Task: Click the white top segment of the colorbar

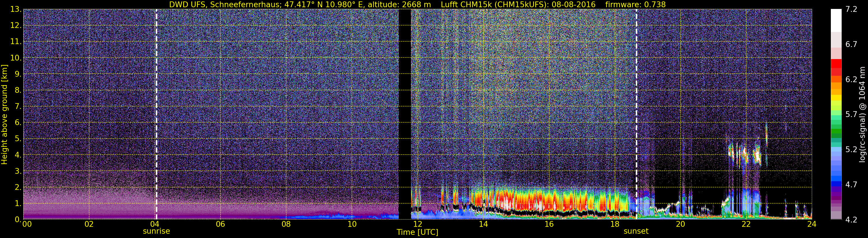Action: 836,20
